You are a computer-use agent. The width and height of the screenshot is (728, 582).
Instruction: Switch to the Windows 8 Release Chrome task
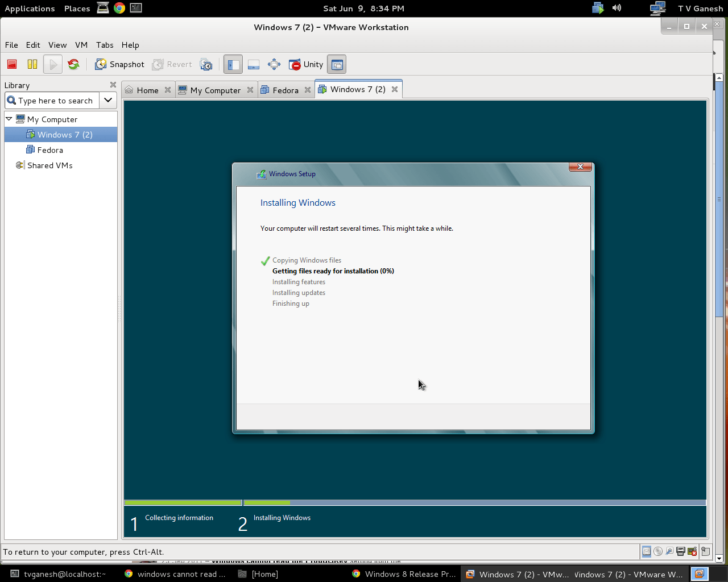pos(404,574)
